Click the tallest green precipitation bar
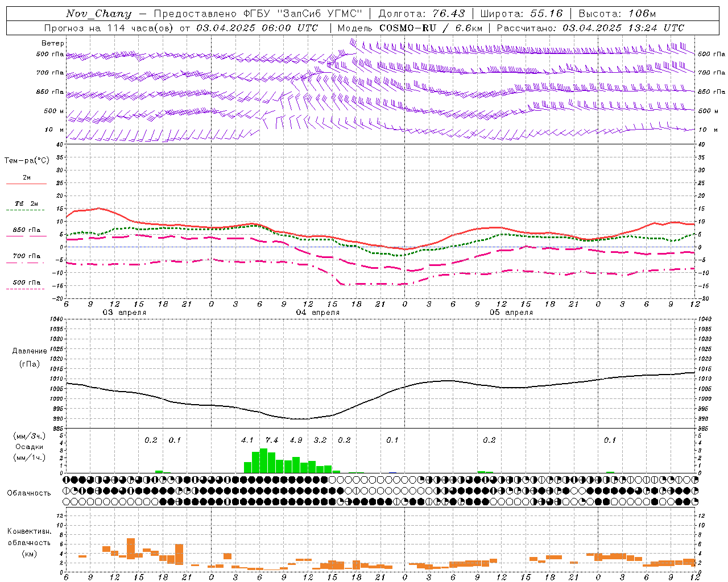728x582 pixels. coord(263,460)
